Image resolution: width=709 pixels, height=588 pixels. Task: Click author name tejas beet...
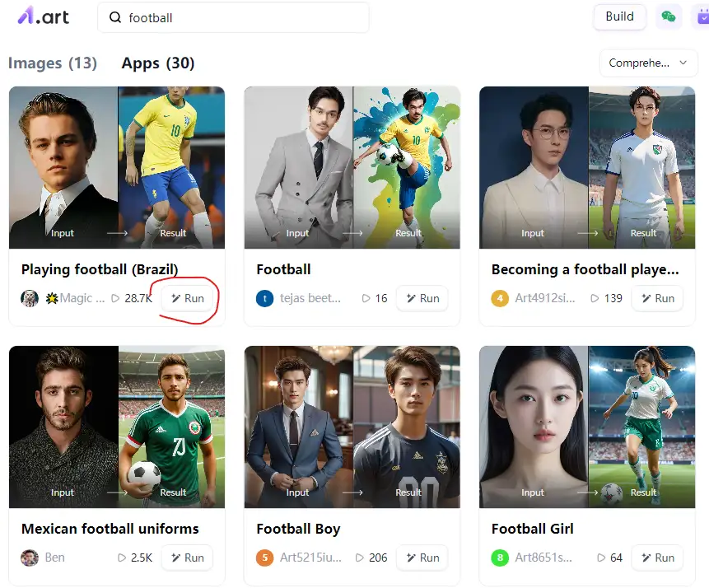click(310, 298)
